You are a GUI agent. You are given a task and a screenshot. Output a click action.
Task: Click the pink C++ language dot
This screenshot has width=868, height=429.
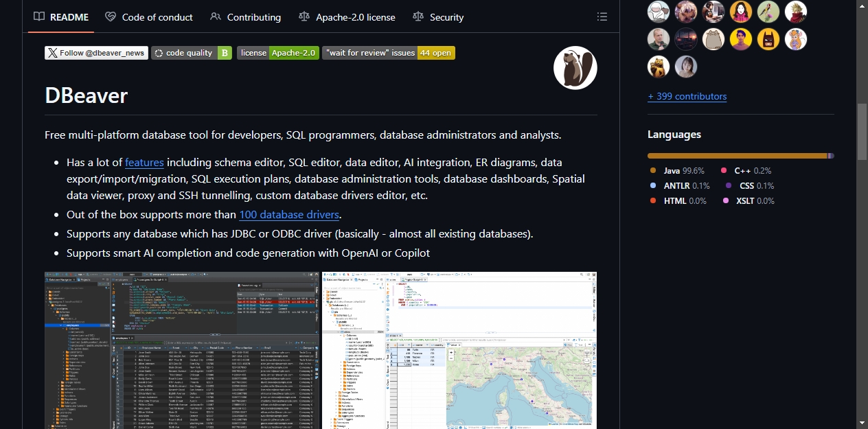(724, 170)
